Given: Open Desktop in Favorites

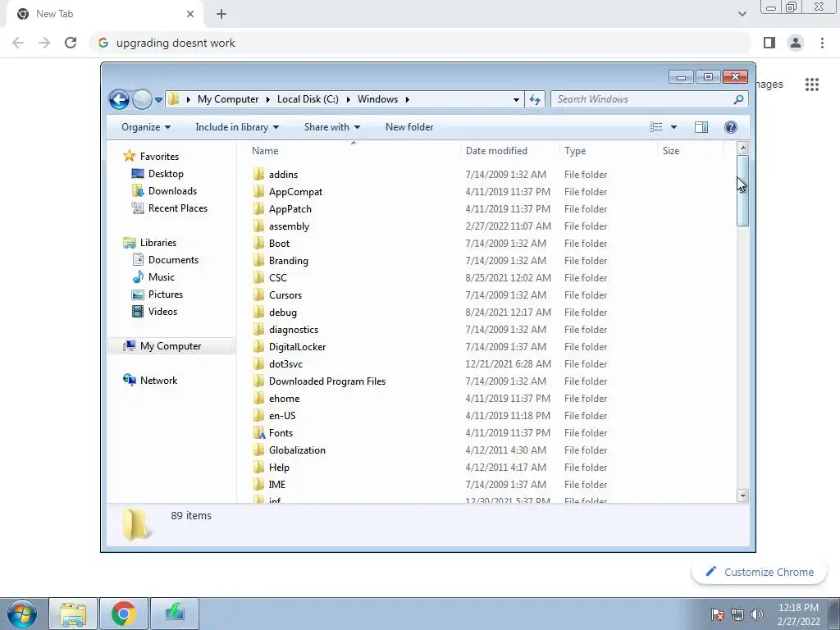Looking at the screenshot, I should (x=166, y=174).
